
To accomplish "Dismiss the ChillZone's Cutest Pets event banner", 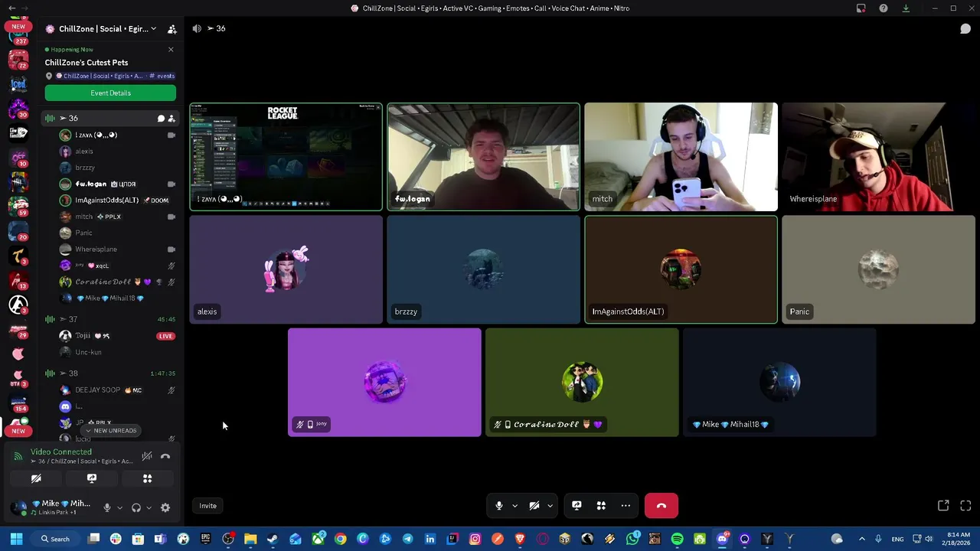I will tap(171, 50).
